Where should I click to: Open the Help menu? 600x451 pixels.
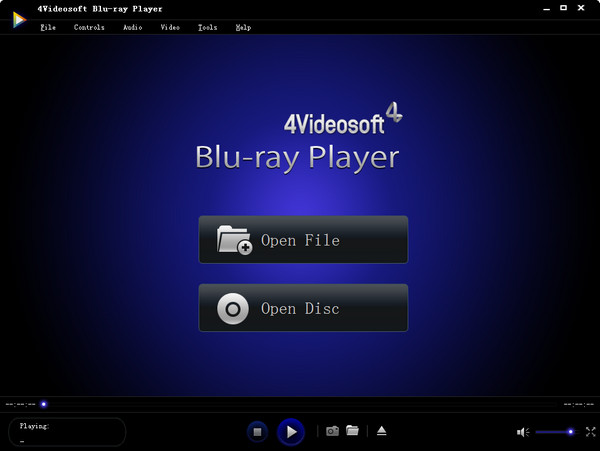pos(243,27)
